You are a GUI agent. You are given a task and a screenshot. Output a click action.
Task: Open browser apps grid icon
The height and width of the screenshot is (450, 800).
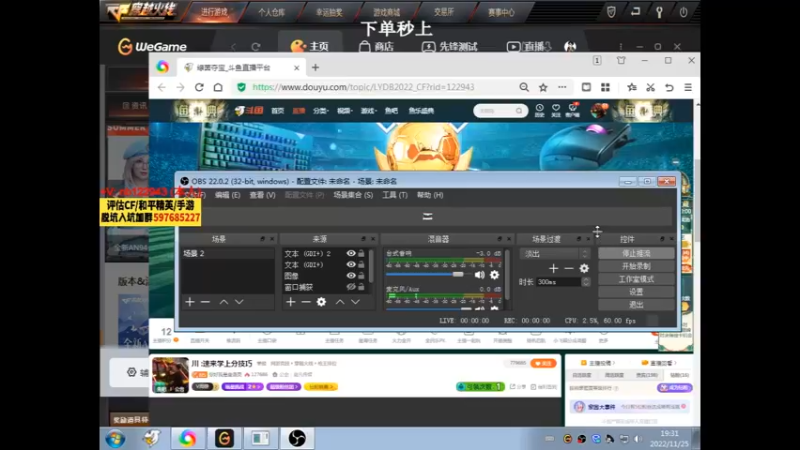(605, 87)
